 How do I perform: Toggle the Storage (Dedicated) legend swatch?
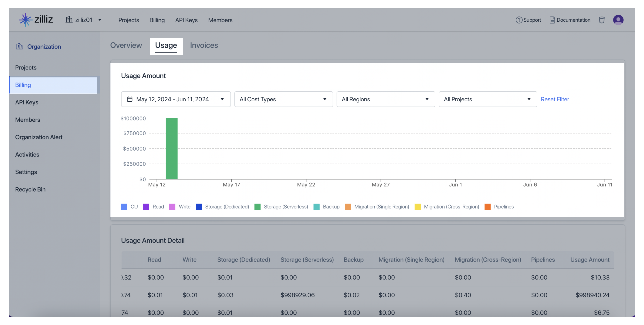[199, 206]
